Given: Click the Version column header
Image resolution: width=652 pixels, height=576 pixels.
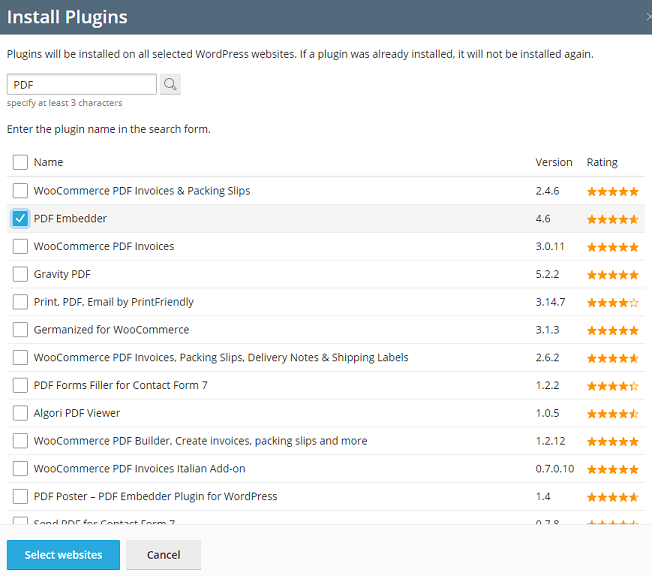Looking at the screenshot, I should pos(554,162).
